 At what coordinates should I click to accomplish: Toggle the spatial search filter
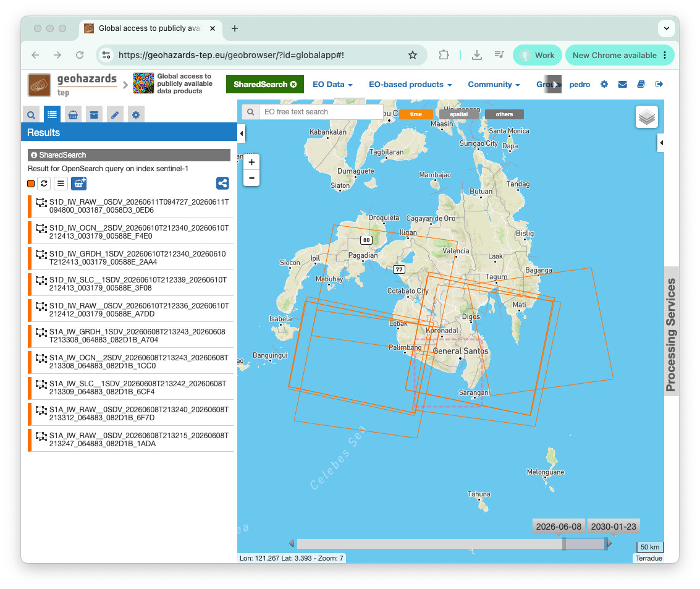click(x=458, y=114)
